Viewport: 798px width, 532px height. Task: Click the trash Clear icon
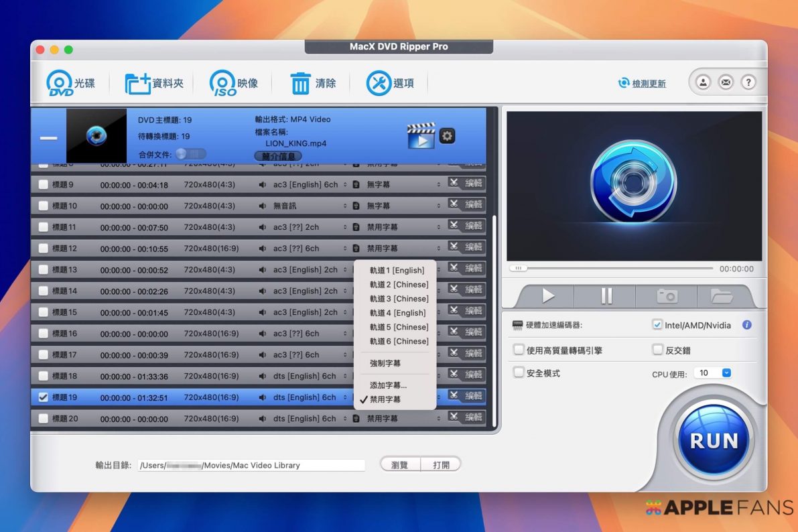pyautogui.click(x=301, y=84)
